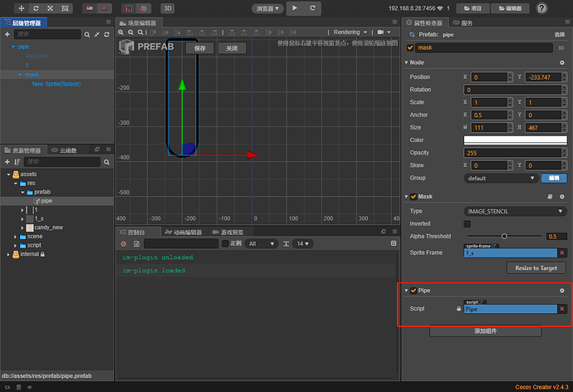The width and height of the screenshot is (573, 392).
Task: Switch to the 游戏预览 tab
Action: click(228, 233)
